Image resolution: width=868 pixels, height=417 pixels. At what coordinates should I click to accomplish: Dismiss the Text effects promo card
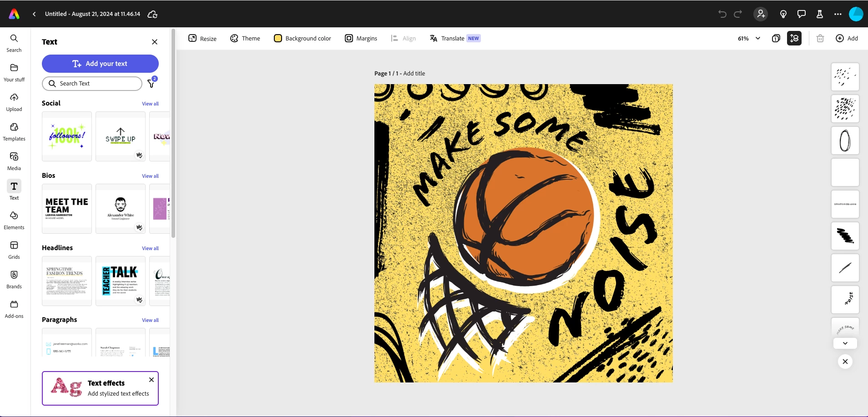(151, 380)
